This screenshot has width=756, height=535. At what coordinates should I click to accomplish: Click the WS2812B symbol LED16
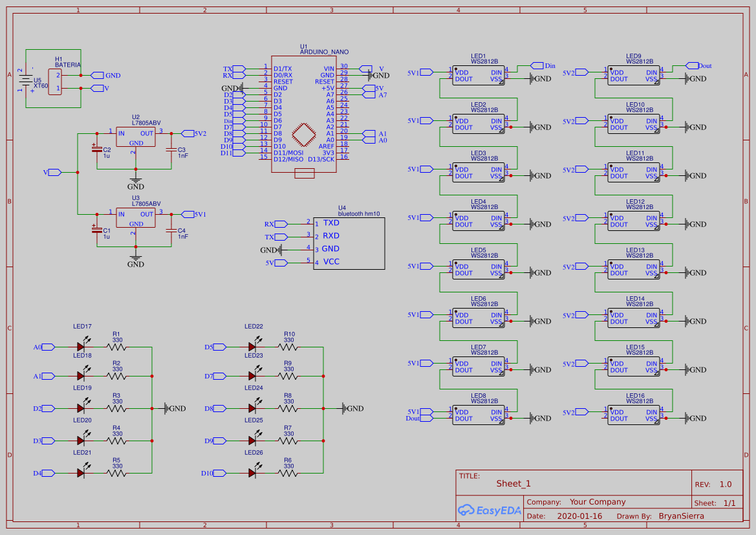point(634,414)
